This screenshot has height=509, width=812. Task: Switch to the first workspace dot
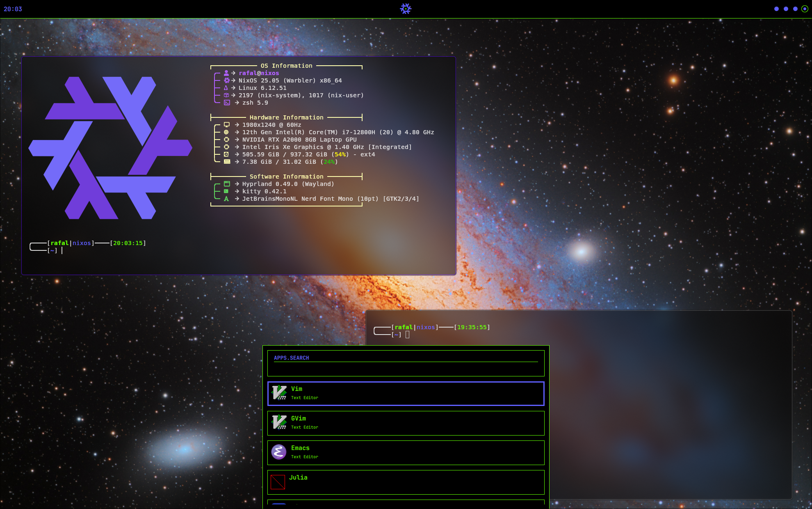coord(776,9)
